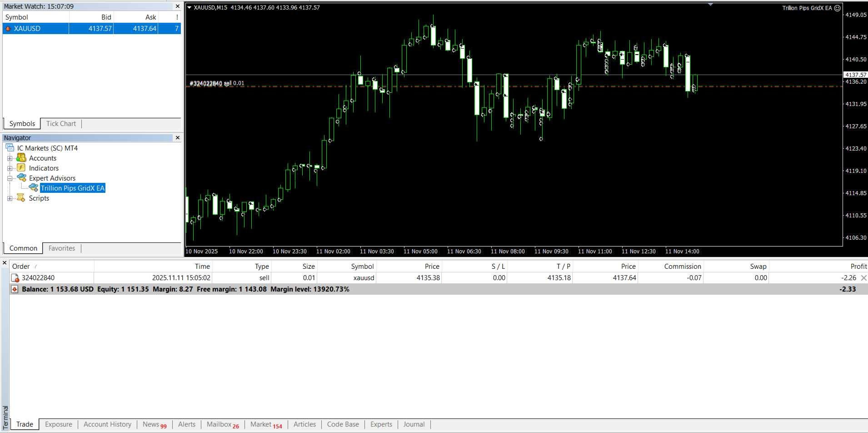Screen dimensions: 868x433
Task: Click the 11 Nov 08:00 time axis label
Action: 508,252
